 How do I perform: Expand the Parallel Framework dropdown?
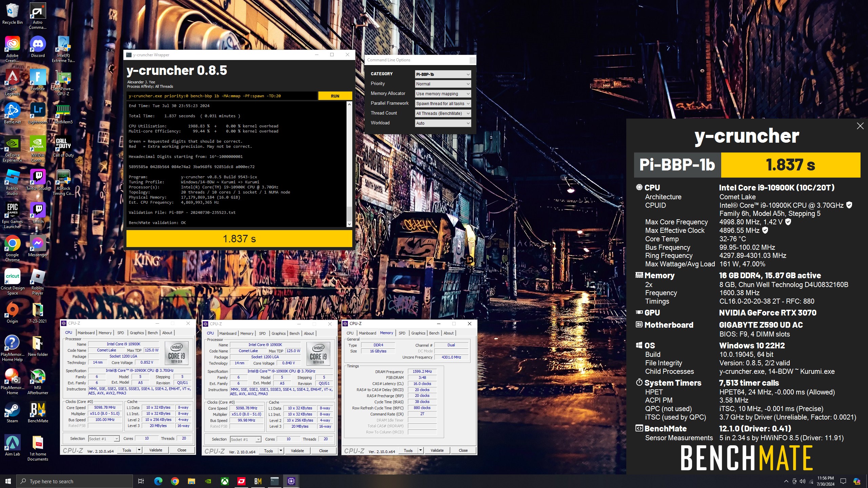click(443, 103)
